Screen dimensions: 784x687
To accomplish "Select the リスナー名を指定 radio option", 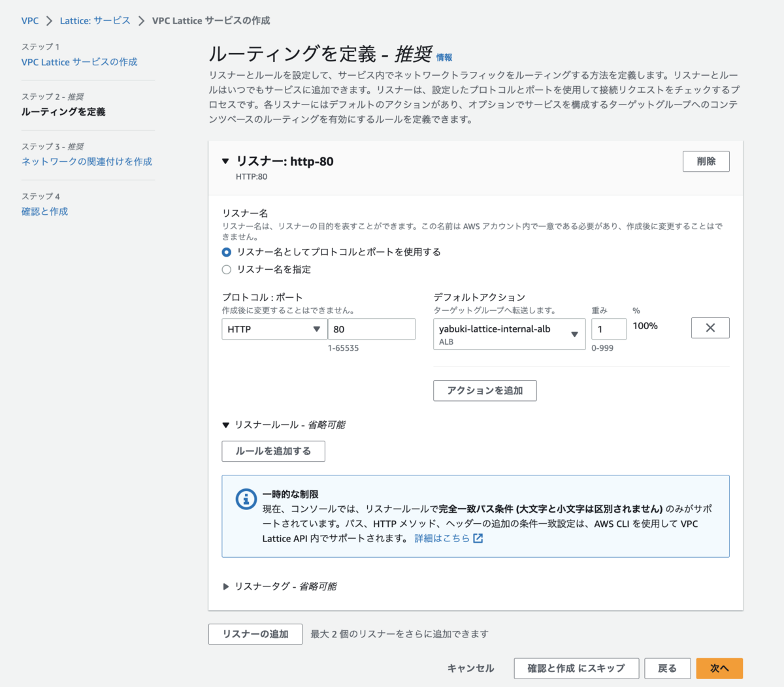I will (227, 270).
